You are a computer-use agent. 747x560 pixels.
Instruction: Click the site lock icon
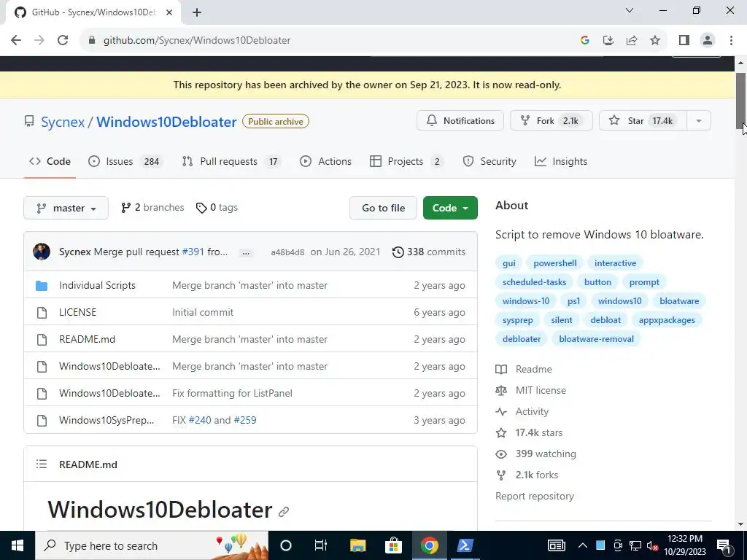(x=92, y=41)
